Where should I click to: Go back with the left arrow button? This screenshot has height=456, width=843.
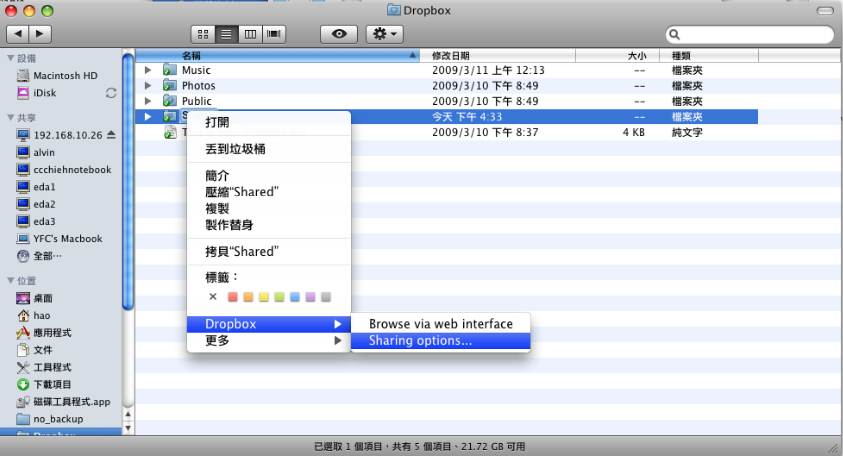click(x=18, y=34)
